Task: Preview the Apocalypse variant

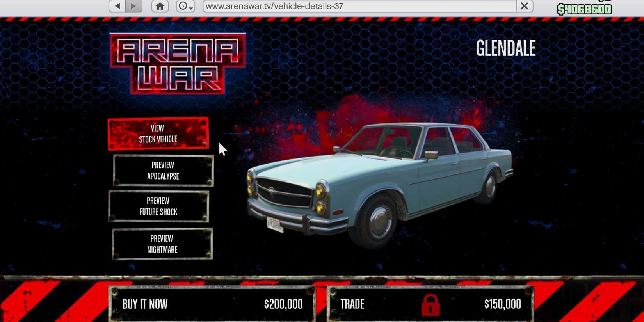Action: click(163, 171)
